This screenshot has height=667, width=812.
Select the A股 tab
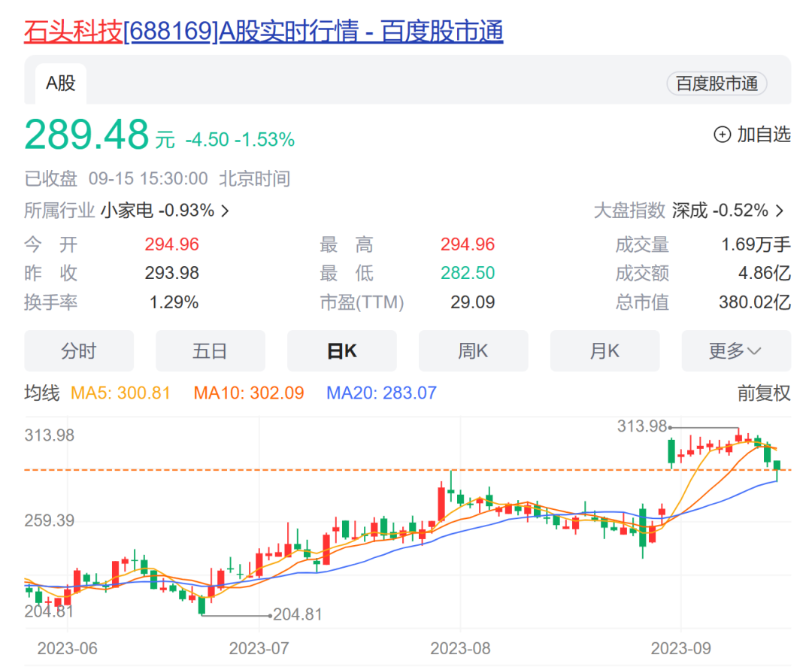(x=61, y=83)
